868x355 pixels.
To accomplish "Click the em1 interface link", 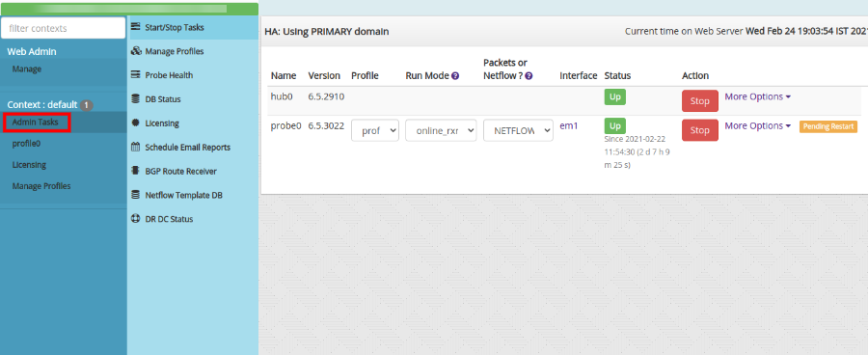I will pyautogui.click(x=568, y=125).
